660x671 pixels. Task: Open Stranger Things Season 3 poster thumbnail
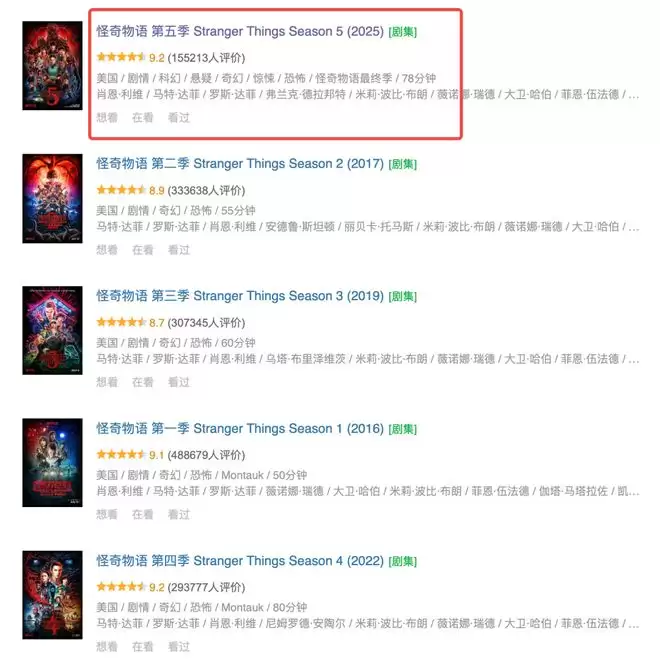point(52,330)
